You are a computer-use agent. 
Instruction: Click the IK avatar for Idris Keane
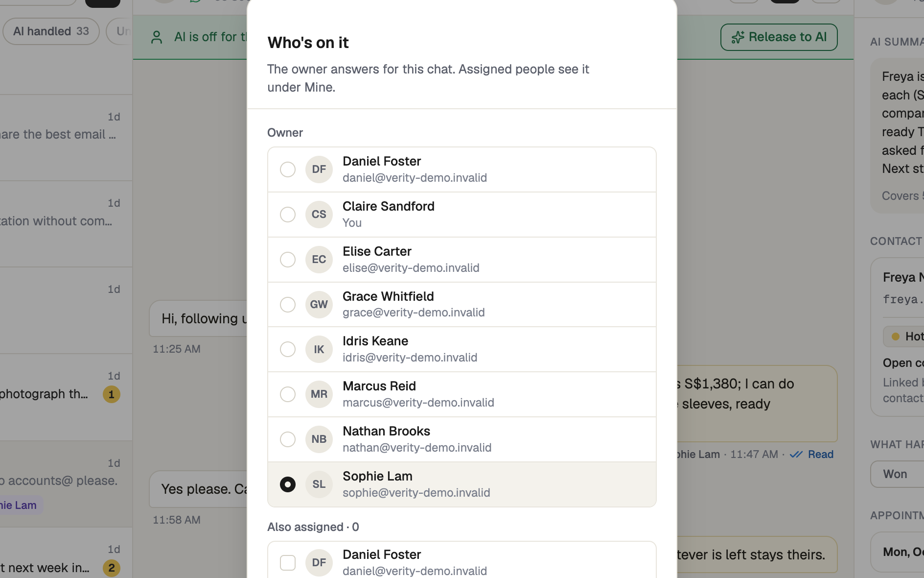click(319, 349)
